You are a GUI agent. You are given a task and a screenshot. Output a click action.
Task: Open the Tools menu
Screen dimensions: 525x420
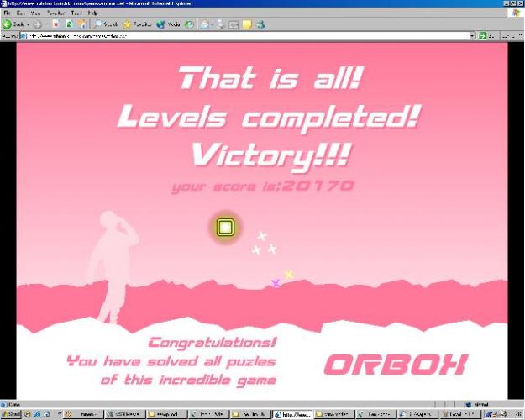(x=76, y=13)
